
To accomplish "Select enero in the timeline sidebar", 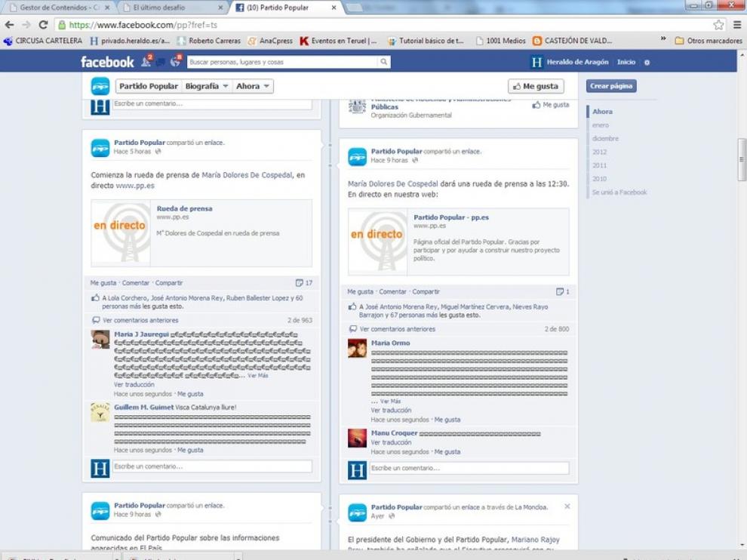I will tap(601, 125).
